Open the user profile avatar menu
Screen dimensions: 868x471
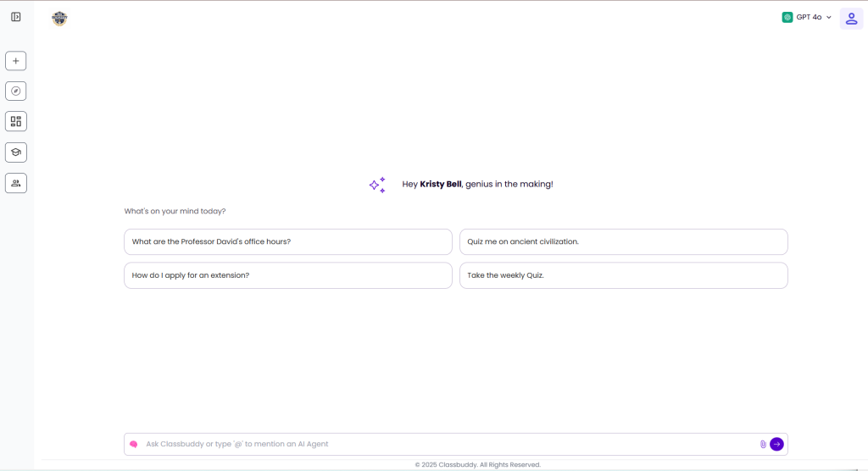[851, 18]
